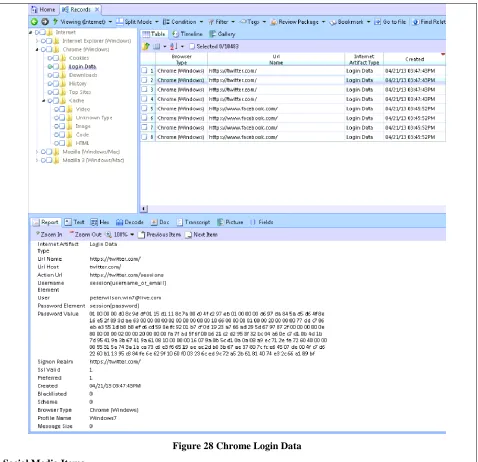Sort by the Browser Type column header
The width and height of the screenshot is (478, 462).
(x=182, y=59)
